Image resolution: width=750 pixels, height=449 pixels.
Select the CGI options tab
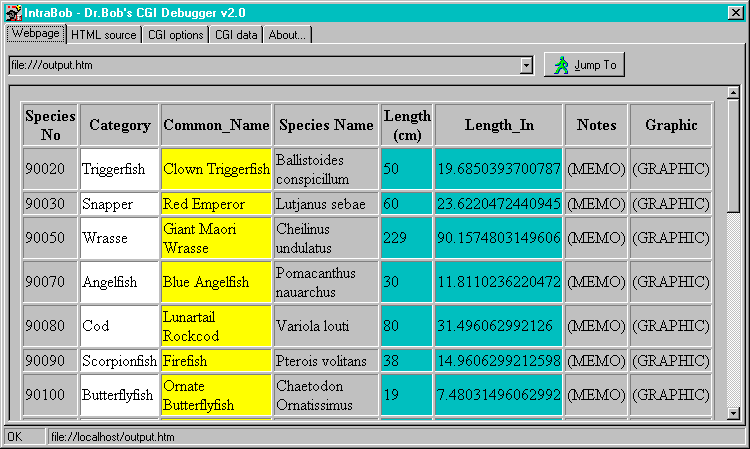[x=175, y=35]
